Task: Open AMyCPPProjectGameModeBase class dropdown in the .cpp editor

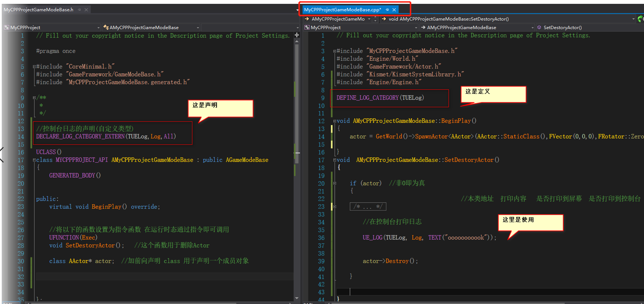Action: point(477,27)
